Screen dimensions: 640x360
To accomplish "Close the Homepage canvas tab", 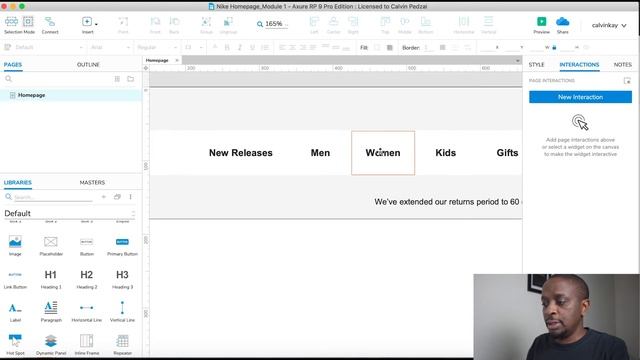I will [x=177, y=60].
